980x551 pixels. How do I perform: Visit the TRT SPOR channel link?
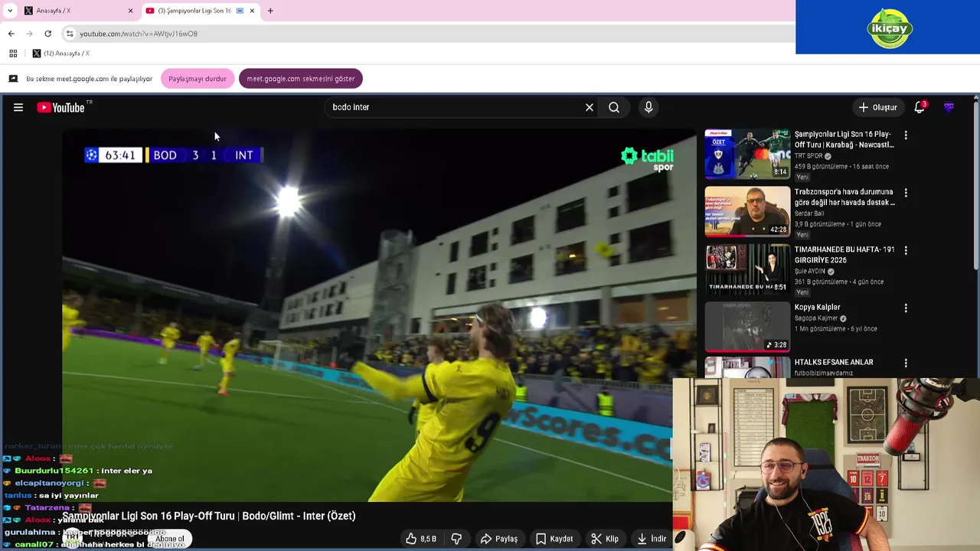(808, 156)
